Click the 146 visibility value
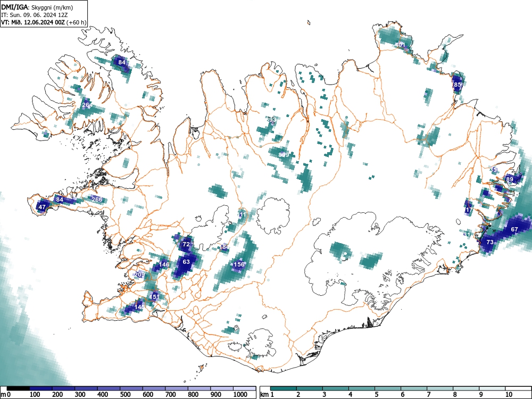Image resolution: width=532 pixels, height=399 pixels. [x=164, y=264]
